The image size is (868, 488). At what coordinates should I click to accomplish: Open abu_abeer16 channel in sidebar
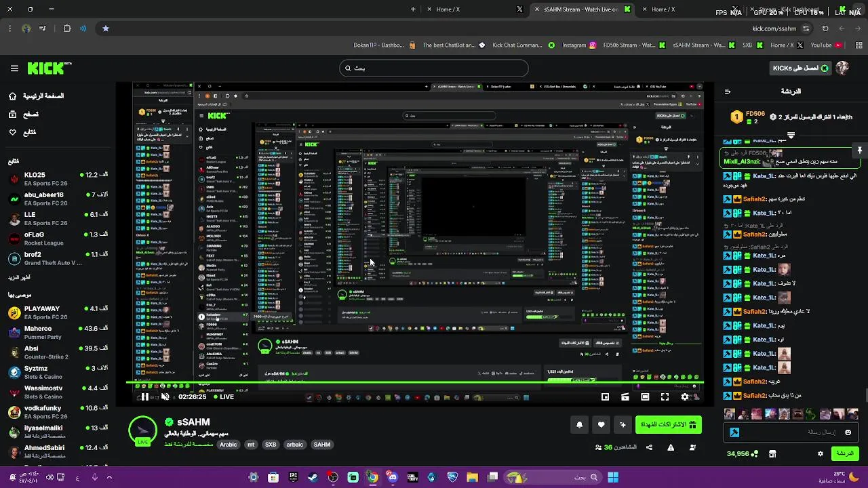tap(58, 199)
